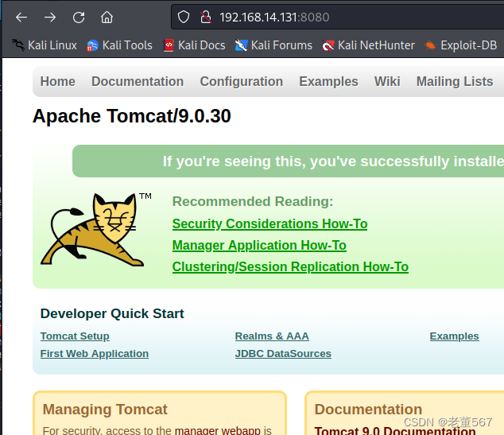
Task: Click the Recommended Reading heading
Action: point(253,201)
